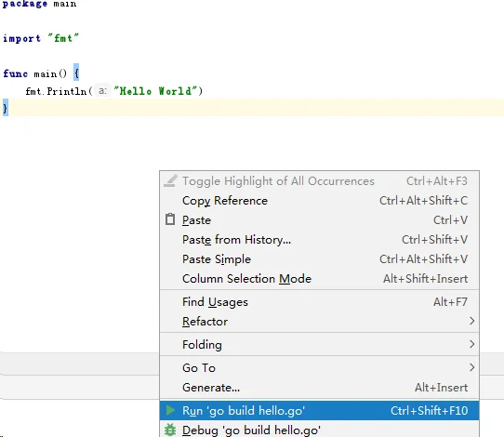Run 'go build hello.go'
504x437 pixels.
point(319,410)
